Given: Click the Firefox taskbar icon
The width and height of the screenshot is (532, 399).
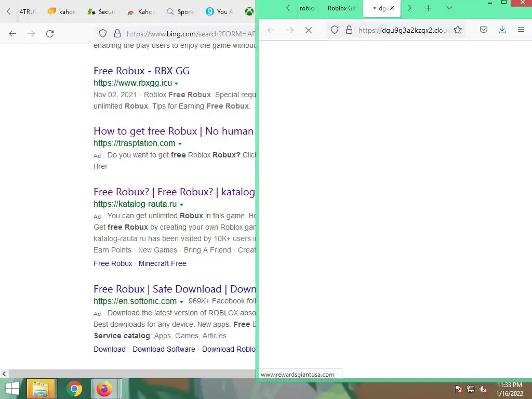Looking at the screenshot, I should tap(104, 389).
